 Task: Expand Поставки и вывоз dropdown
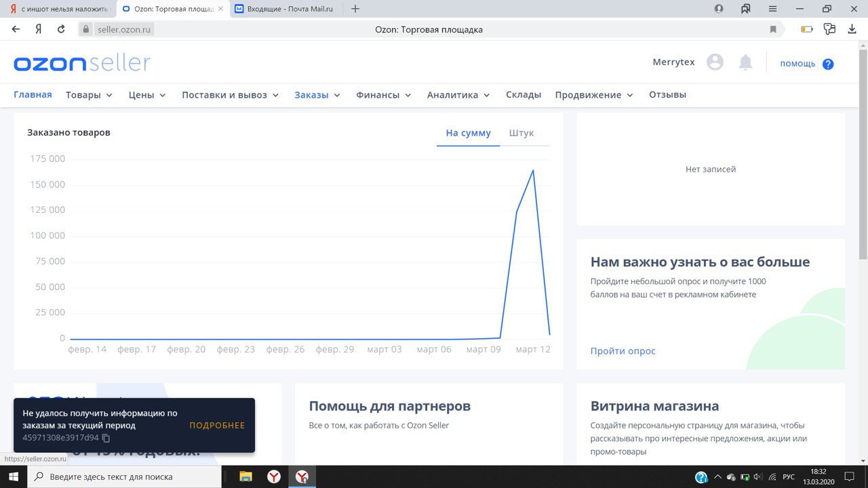[x=231, y=95]
